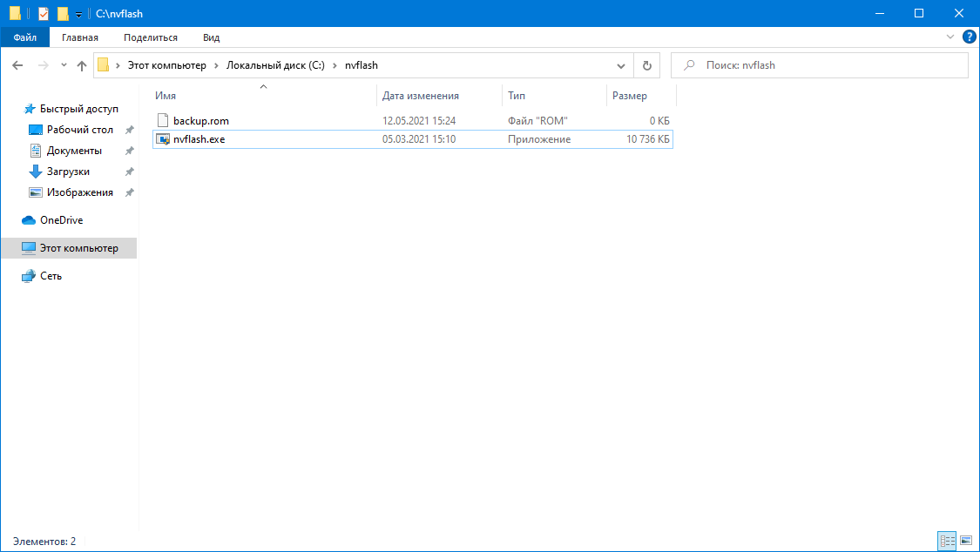Open OneDrive in navigation pane
The image size is (980, 552).
tap(61, 219)
